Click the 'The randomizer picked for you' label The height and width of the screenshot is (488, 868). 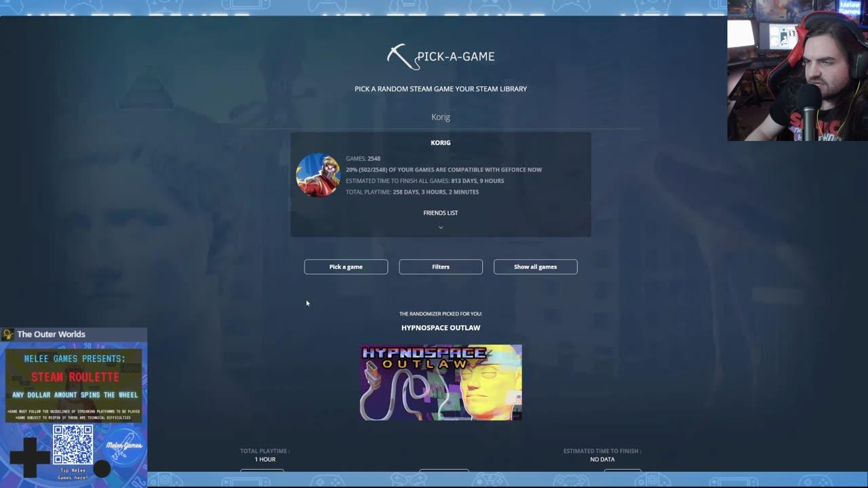click(441, 314)
